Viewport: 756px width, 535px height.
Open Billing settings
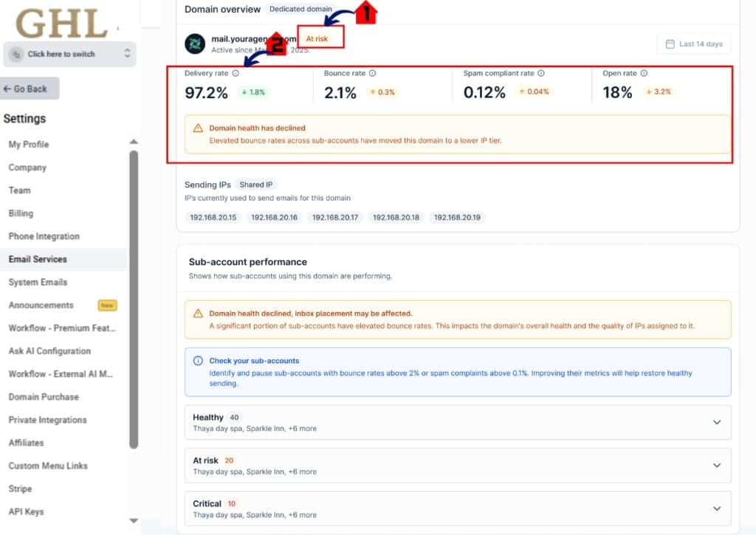coord(21,213)
